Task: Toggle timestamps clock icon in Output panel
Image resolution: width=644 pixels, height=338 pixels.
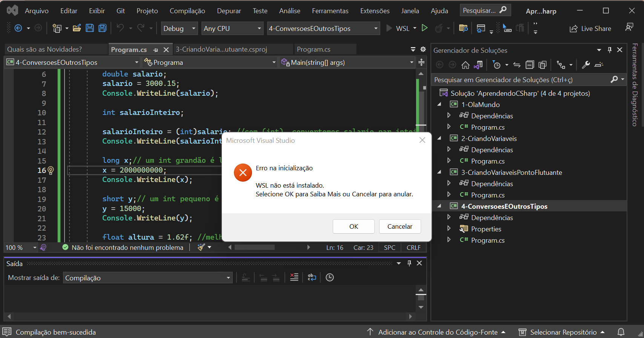Action: tap(330, 277)
